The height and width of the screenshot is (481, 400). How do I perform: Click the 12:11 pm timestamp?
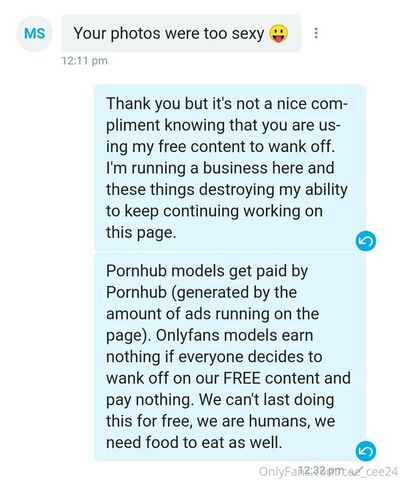coord(85,61)
